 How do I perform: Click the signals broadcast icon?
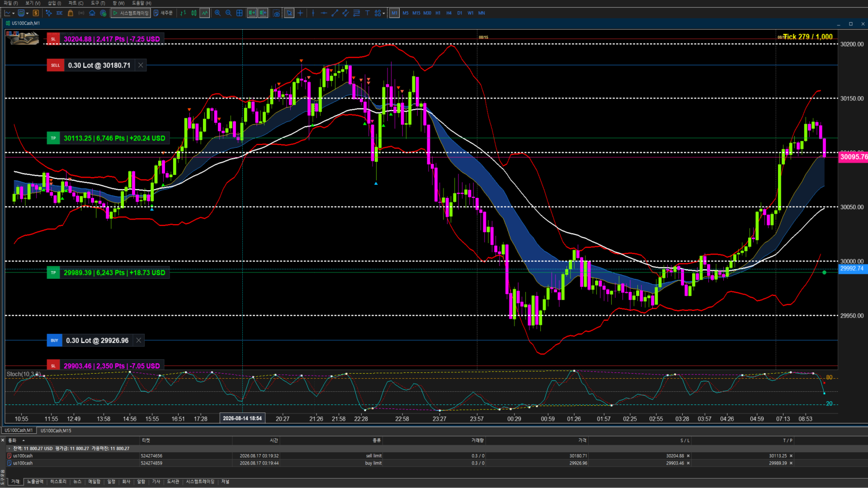click(81, 13)
